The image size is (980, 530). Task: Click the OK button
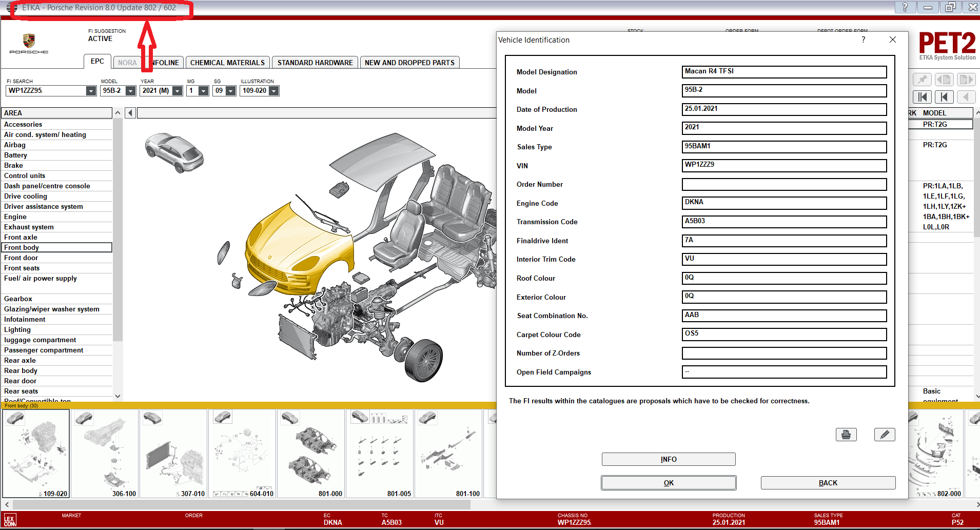pos(669,483)
